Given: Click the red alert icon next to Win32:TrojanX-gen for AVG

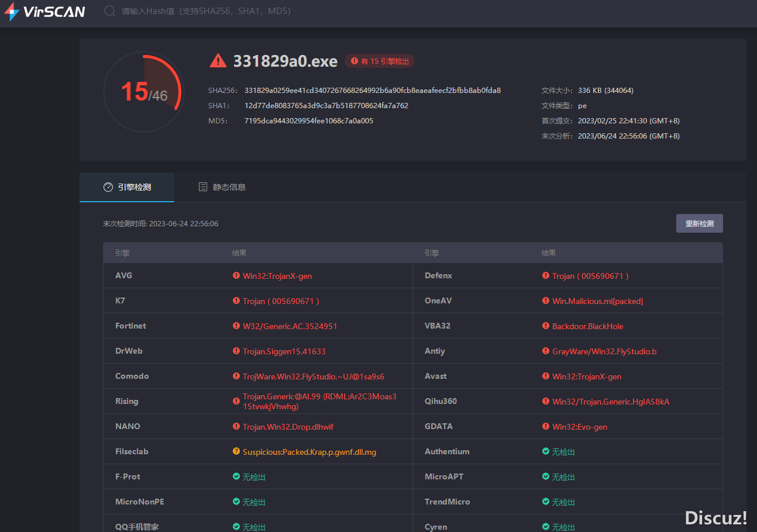Looking at the screenshot, I should 236,275.
